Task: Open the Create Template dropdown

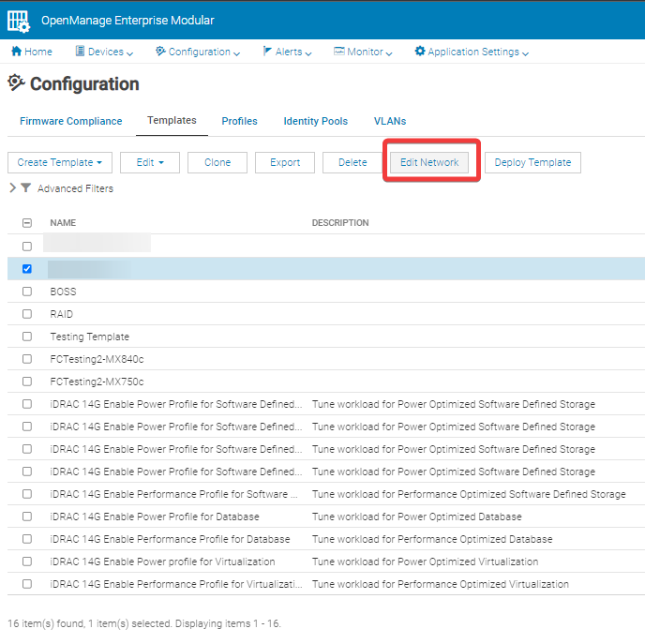Action: [x=60, y=162]
